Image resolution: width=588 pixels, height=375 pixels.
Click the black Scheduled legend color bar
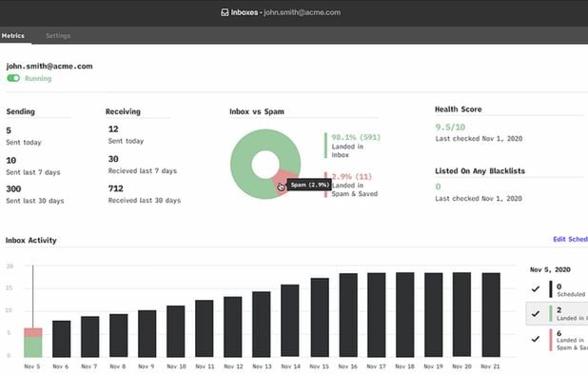(551, 289)
